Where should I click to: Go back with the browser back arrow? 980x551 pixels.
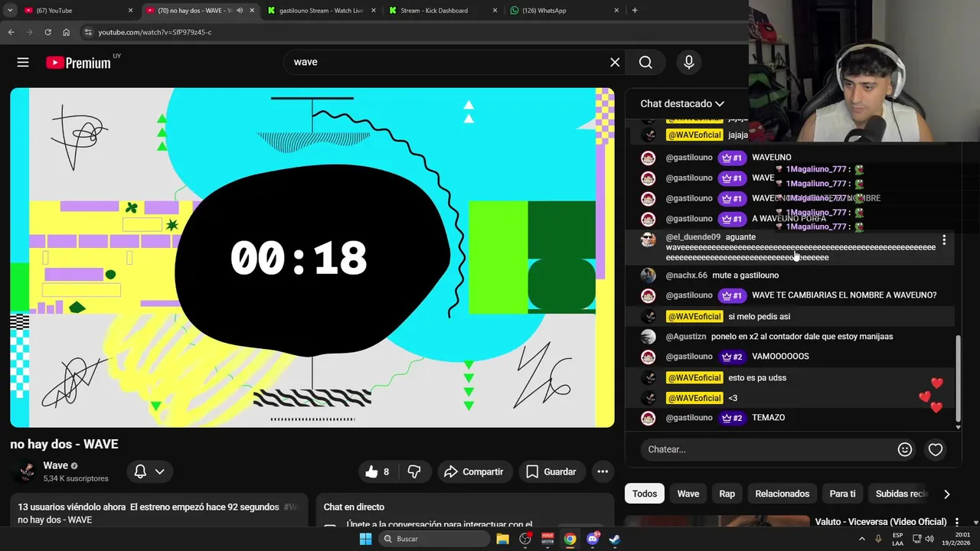pyautogui.click(x=11, y=32)
